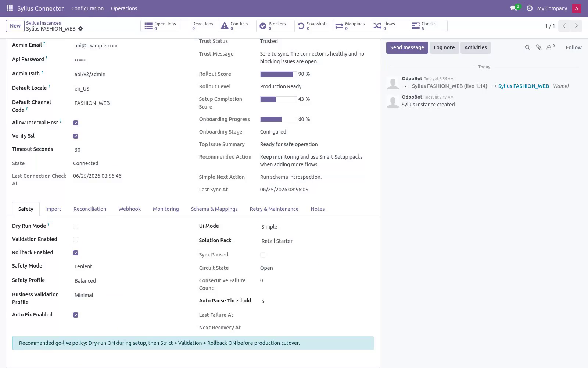The width and height of the screenshot is (588, 368).
Task: Open the Safety Profile dropdown showing Balanced
Action: coord(130,281)
